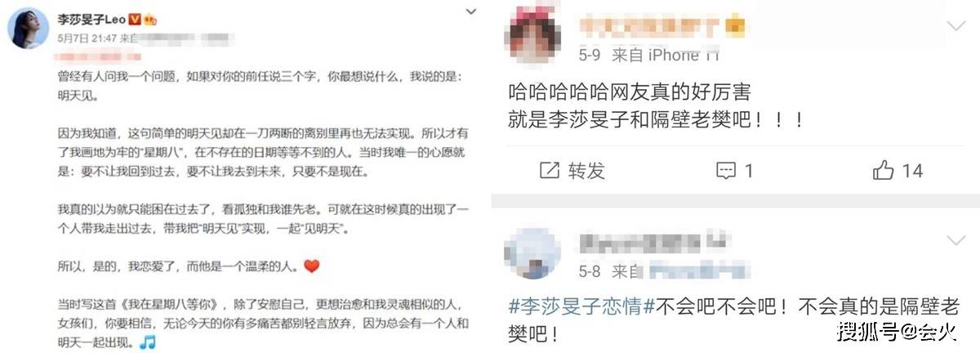Image resolution: width=980 pixels, height=353 pixels.
Task: Expand the first comment's chevron menu
Action: (955, 25)
